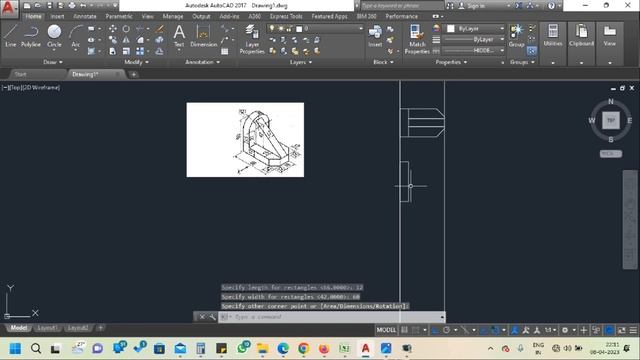Select the Array tool
The image size is (640, 360).
point(140,51)
